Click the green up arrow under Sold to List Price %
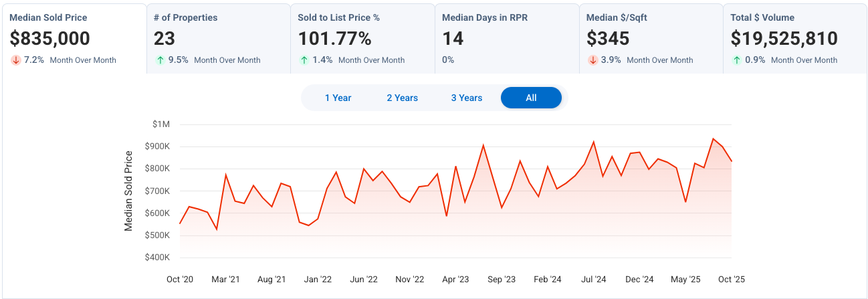 304,60
